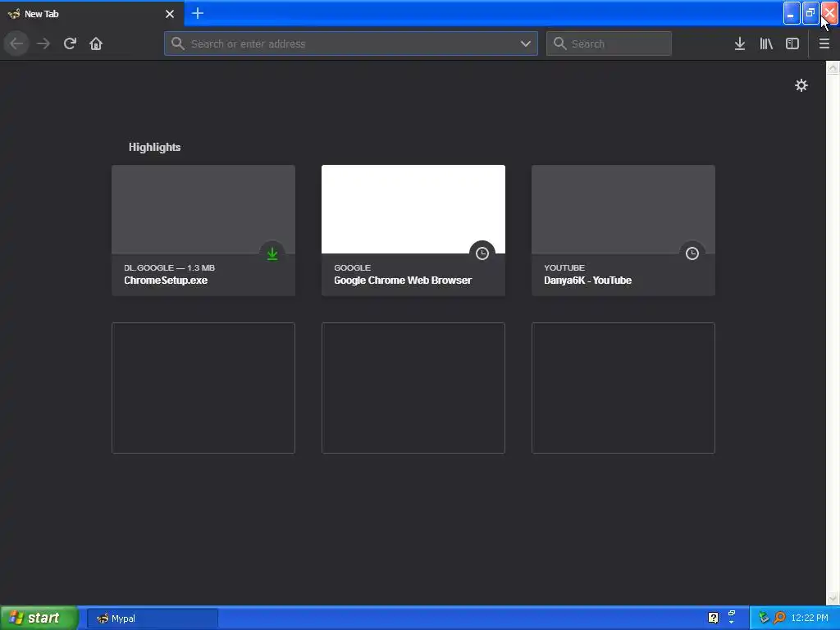The height and width of the screenshot is (630, 840).
Task: Focus the Search or enter address field
Action: click(x=351, y=43)
